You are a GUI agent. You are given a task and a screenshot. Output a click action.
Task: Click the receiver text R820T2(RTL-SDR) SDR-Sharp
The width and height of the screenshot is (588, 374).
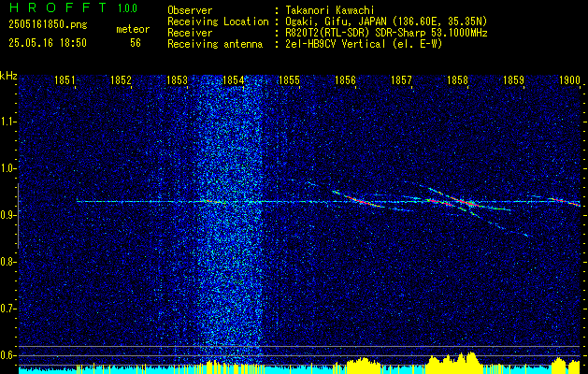(357, 33)
